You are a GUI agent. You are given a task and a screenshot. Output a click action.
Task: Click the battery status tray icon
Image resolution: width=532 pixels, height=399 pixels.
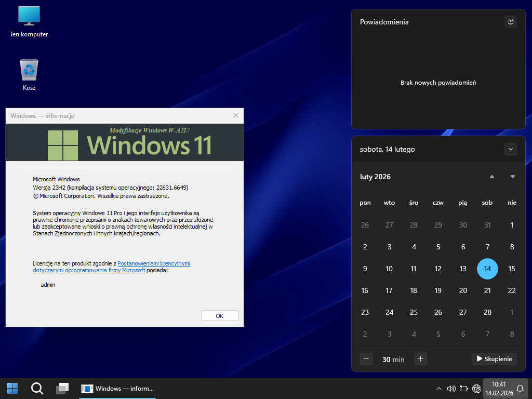463,388
